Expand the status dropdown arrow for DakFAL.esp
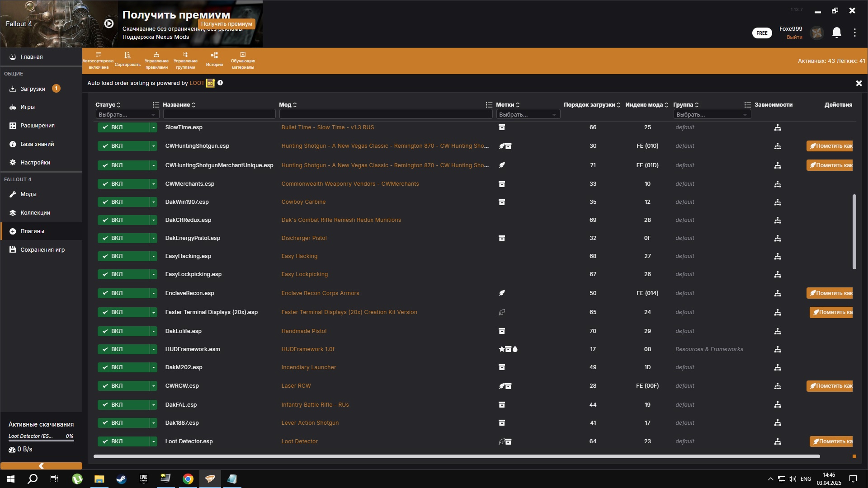The width and height of the screenshot is (868, 488). pos(154,405)
